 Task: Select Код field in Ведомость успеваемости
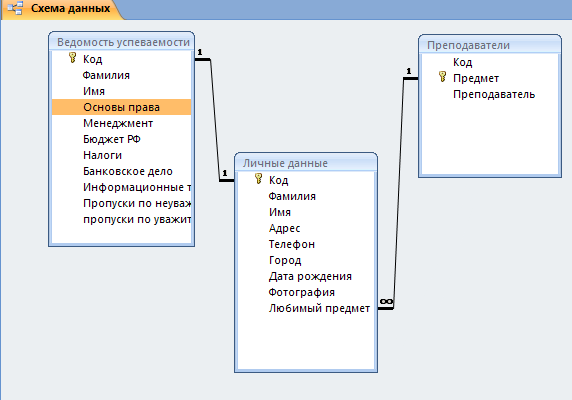click(121, 59)
